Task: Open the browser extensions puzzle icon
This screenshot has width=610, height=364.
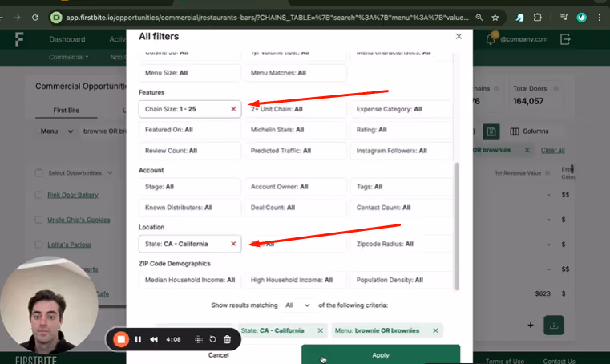Action: point(538,18)
